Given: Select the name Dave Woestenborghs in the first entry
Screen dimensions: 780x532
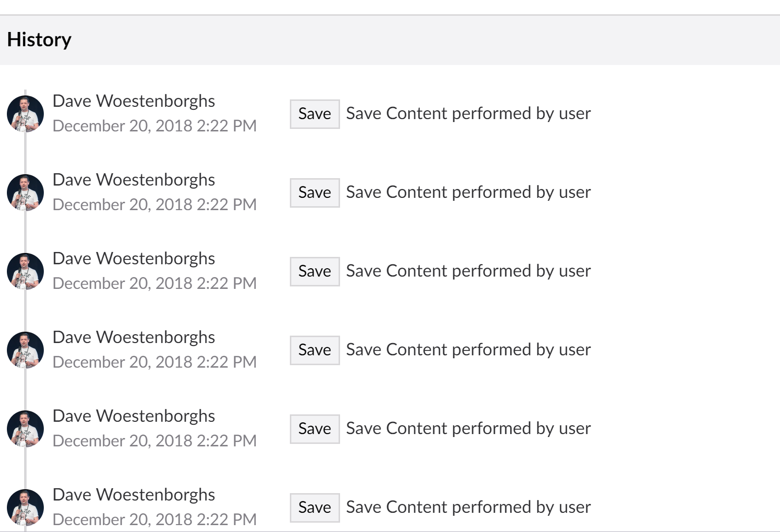Looking at the screenshot, I should point(134,101).
